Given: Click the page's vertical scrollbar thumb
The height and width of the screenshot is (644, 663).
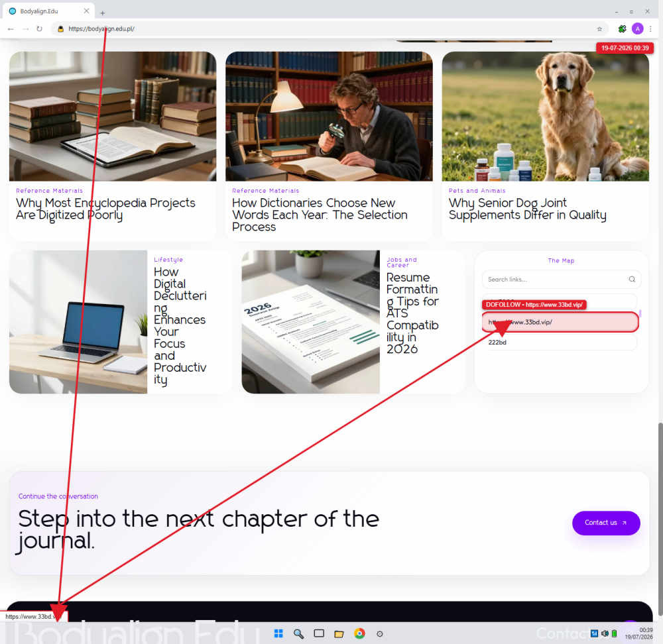Looking at the screenshot, I should [660, 519].
